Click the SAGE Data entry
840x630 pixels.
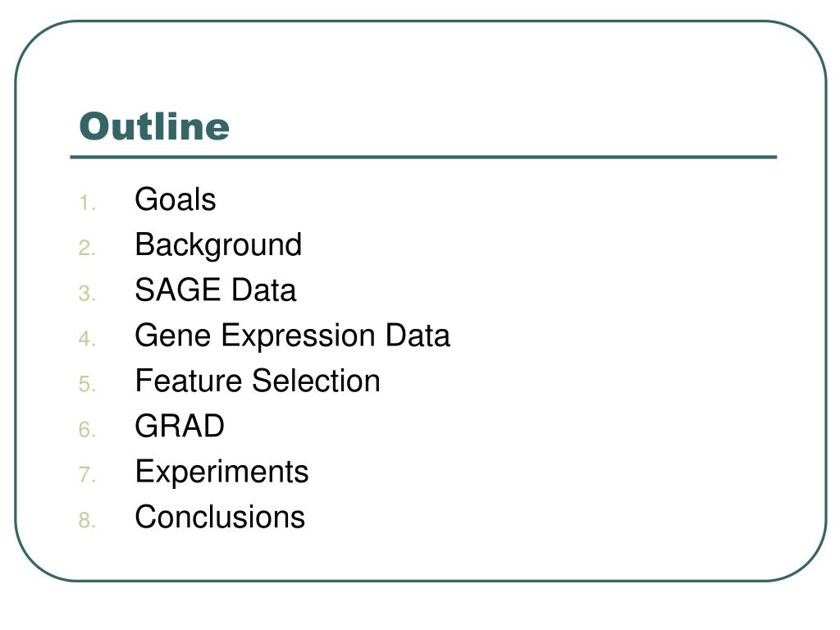[x=216, y=290]
